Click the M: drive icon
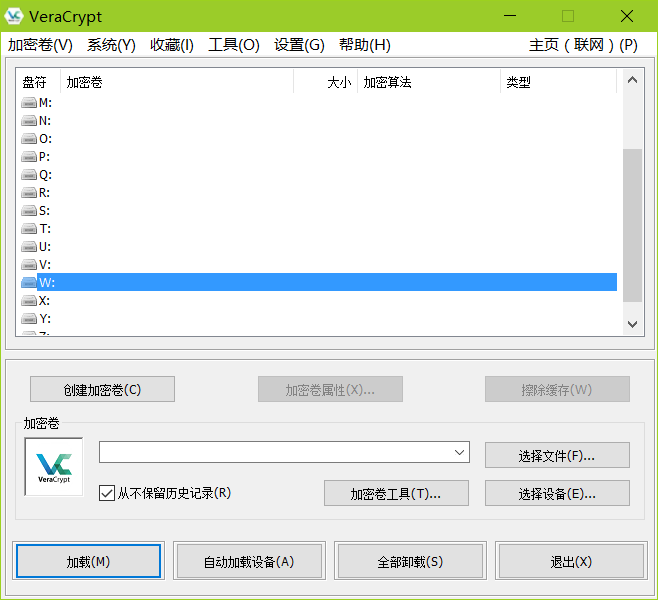 tap(29, 103)
